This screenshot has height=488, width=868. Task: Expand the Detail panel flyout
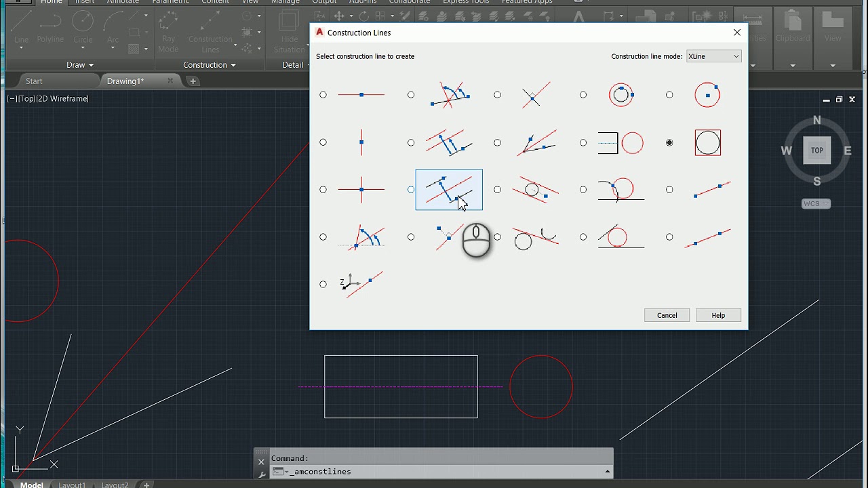coord(297,65)
